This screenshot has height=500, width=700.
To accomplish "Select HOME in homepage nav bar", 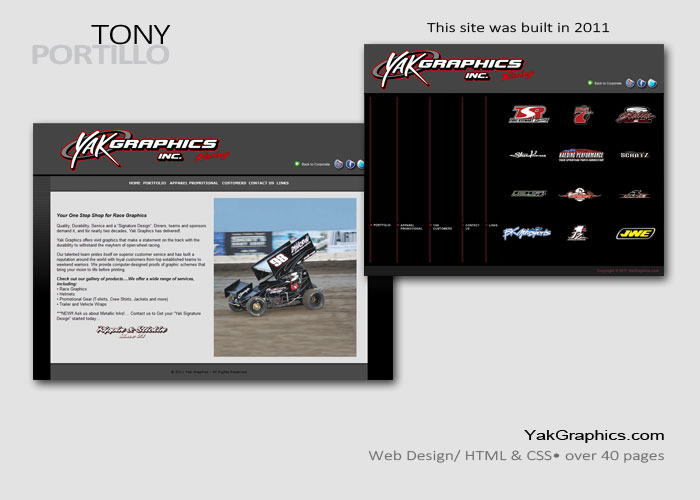I will 134,183.
